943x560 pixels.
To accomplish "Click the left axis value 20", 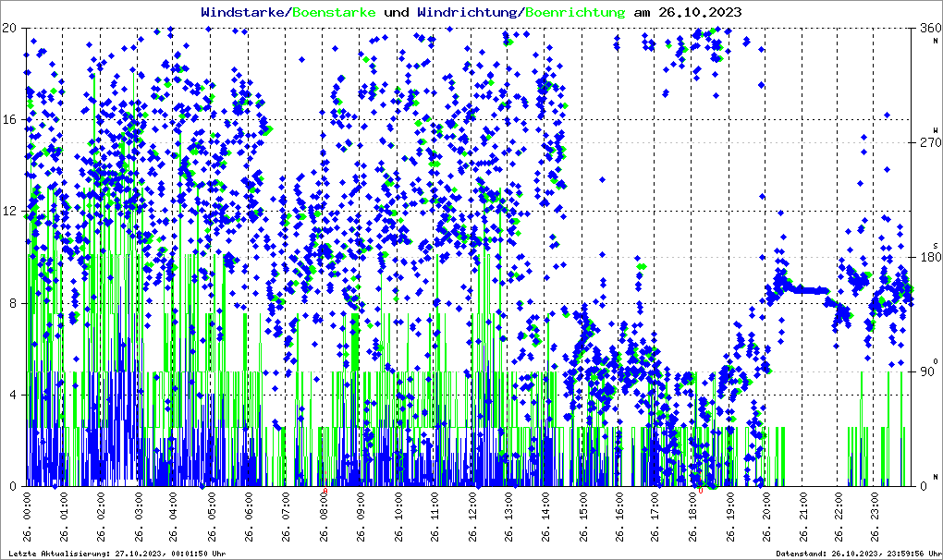I will point(11,28).
